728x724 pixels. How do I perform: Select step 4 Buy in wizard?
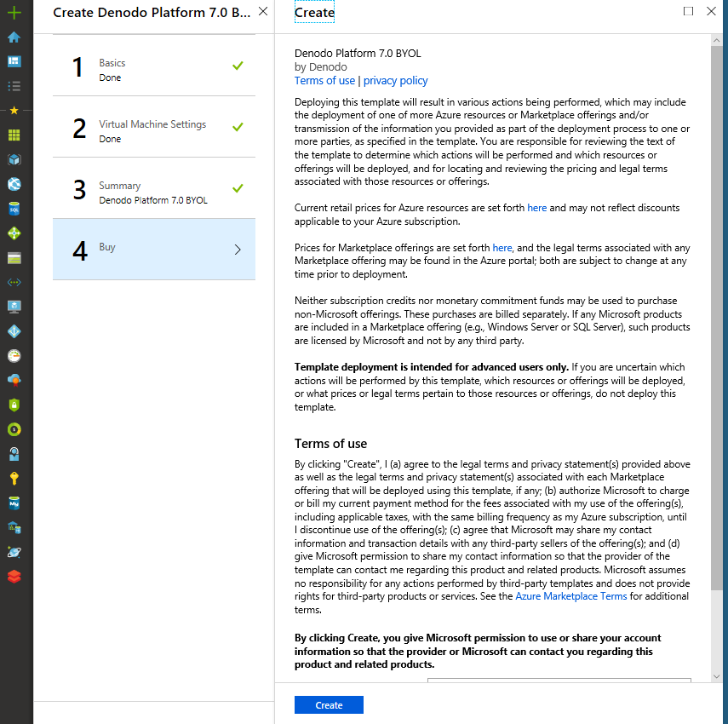click(154, 250)
